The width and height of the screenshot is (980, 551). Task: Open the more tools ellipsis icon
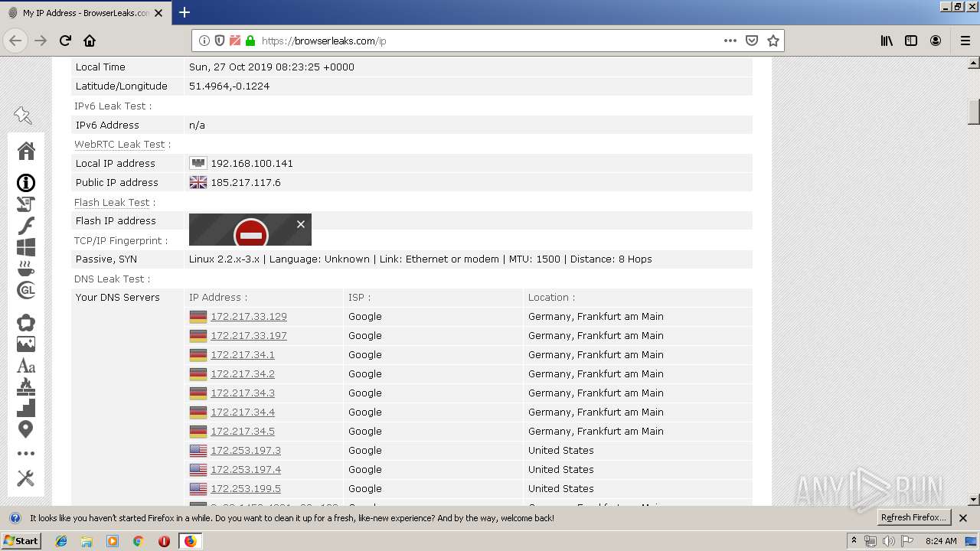tap(26, 454)
